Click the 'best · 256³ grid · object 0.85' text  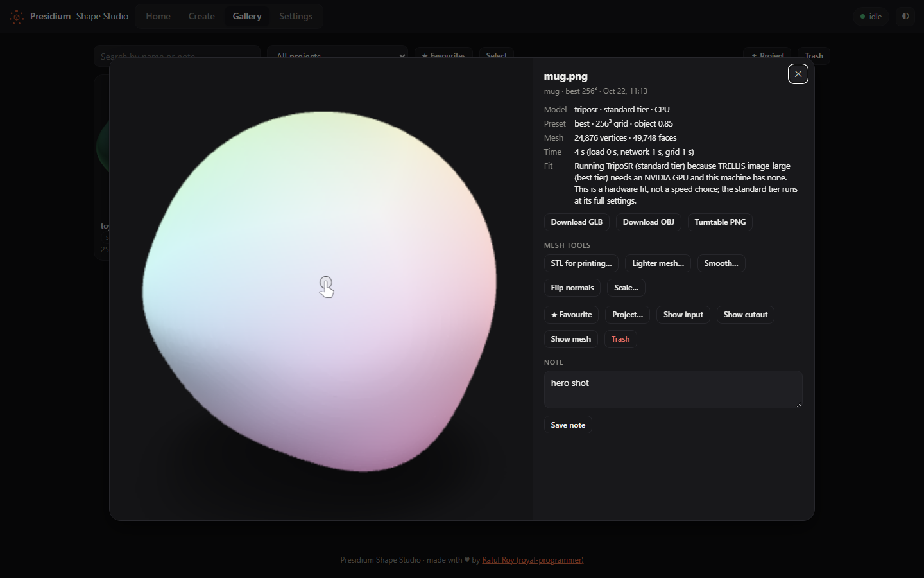[624, 124]
